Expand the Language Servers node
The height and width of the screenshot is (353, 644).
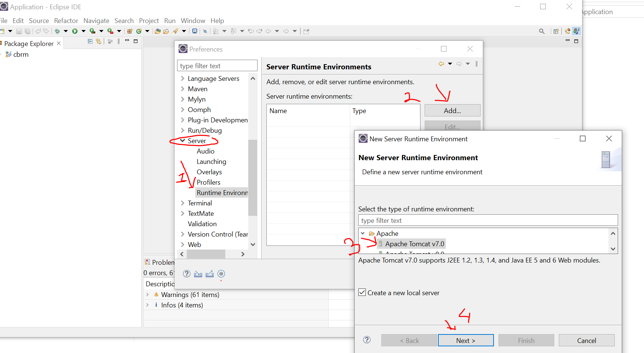tap(182, 78)
